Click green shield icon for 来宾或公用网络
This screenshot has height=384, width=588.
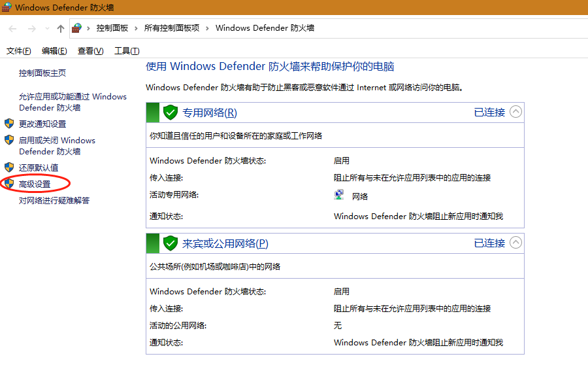[171, 243]
